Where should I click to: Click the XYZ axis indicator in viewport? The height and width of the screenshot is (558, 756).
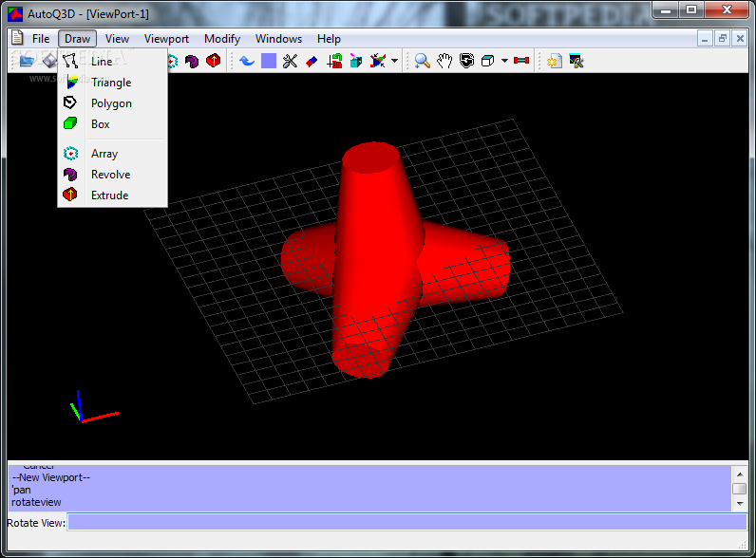(x=93, y=407)
